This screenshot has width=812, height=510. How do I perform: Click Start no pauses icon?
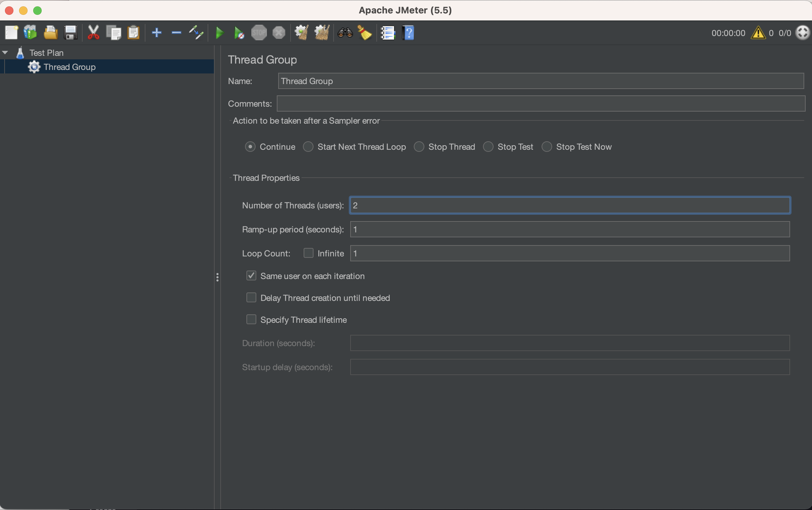[x=239, y=33]
